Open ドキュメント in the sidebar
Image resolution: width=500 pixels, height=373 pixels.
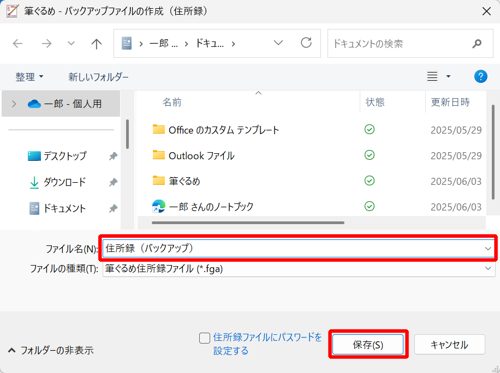click(57, 208)
